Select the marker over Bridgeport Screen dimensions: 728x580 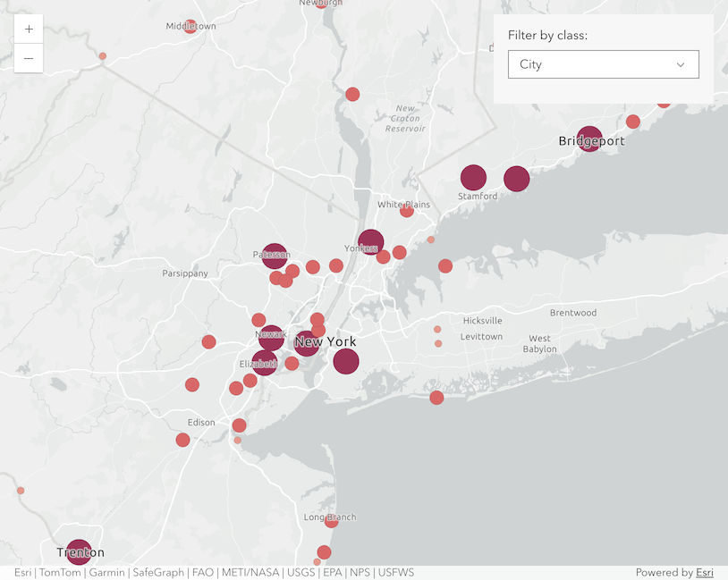click(x=589, y=139)
